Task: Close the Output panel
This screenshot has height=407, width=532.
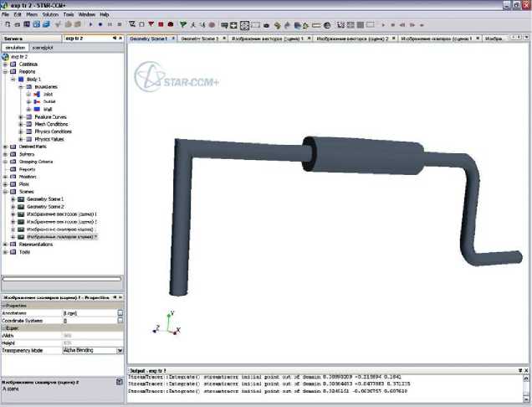Action: pos(527,370)
